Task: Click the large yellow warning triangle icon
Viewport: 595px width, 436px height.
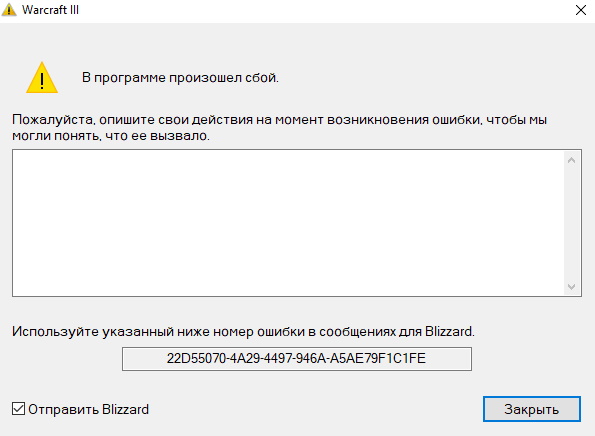Action: (42, 77)
